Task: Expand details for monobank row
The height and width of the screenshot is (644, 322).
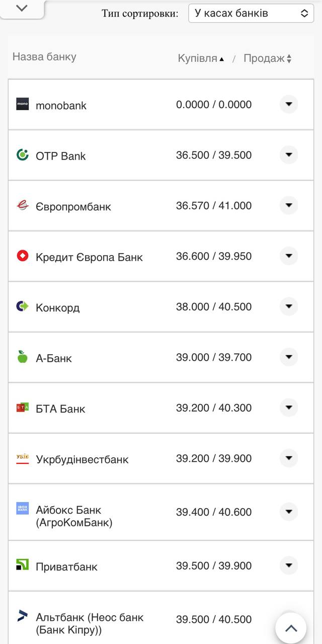Action: [x=289, y=105]
